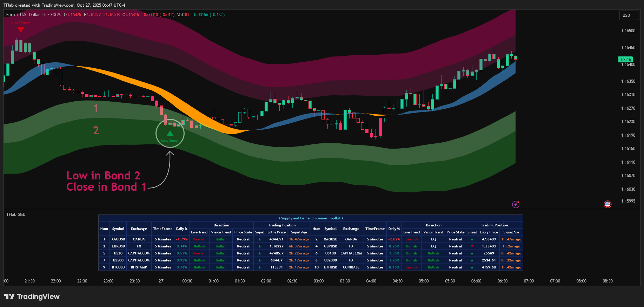Click the -2.02% daily change cell
The width and height of the screenshot is (644, 307).
(x=394, y=239)
